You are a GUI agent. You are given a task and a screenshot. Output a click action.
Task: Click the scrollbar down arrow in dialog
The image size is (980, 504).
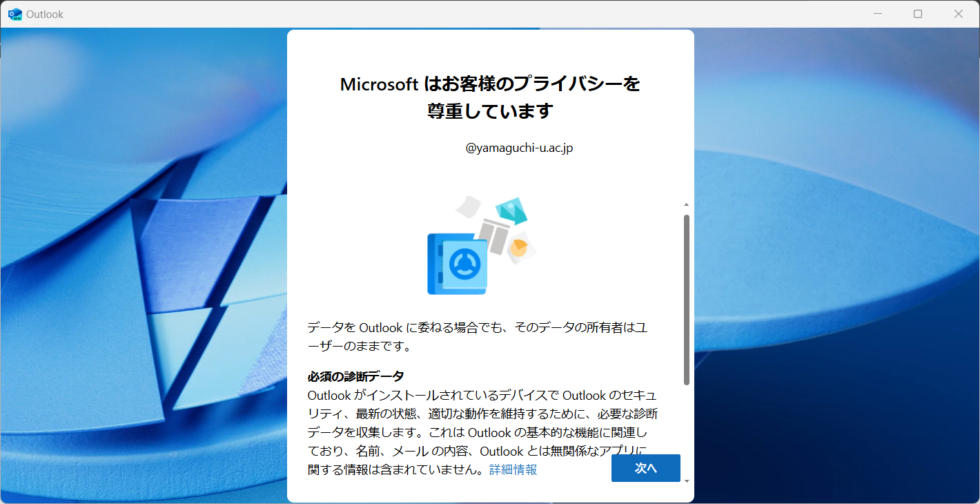pyautogui.click(x=686, y=481)
